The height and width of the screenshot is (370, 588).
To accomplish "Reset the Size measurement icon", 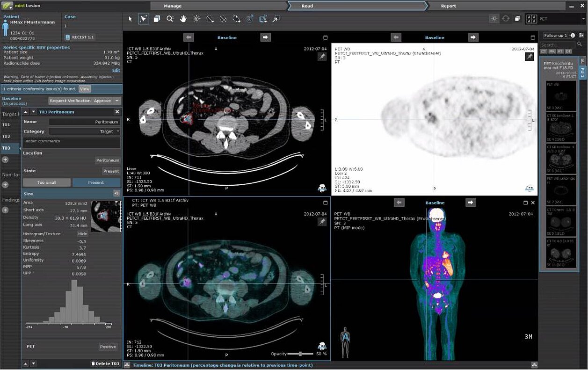I will 116,194.
